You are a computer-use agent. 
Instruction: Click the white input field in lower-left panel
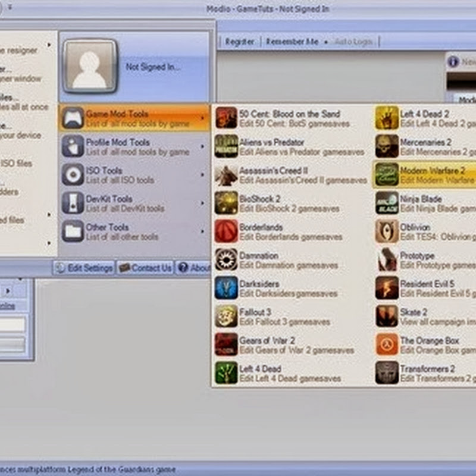point(12,324)
